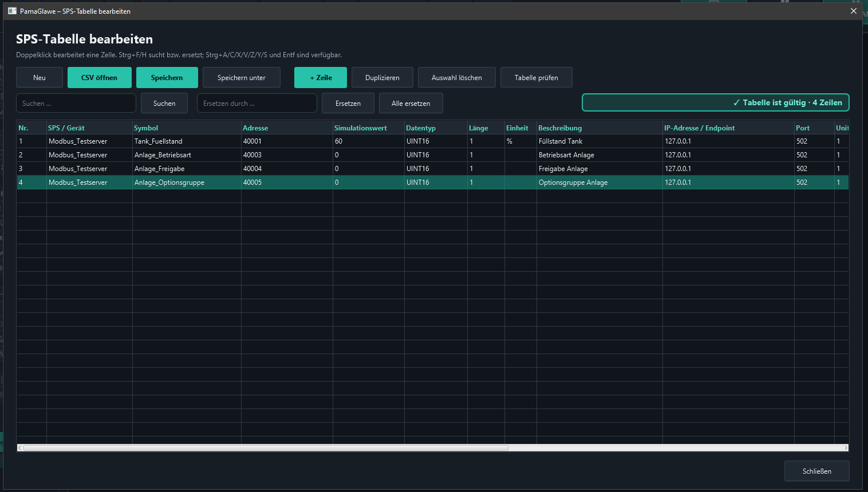Select address cell 40004

pos(287,169)
